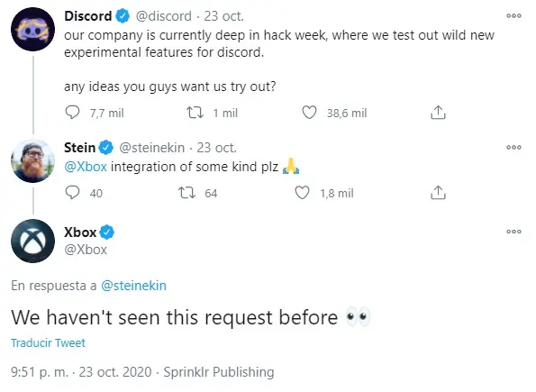Click the @steinekin reply-to link
The width and height of the screenshot is (536, 392).
click(x=133, y=286)
